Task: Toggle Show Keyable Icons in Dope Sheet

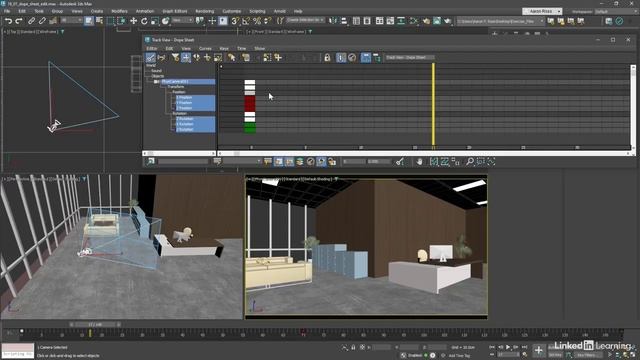Action: (x=352, y=58)
